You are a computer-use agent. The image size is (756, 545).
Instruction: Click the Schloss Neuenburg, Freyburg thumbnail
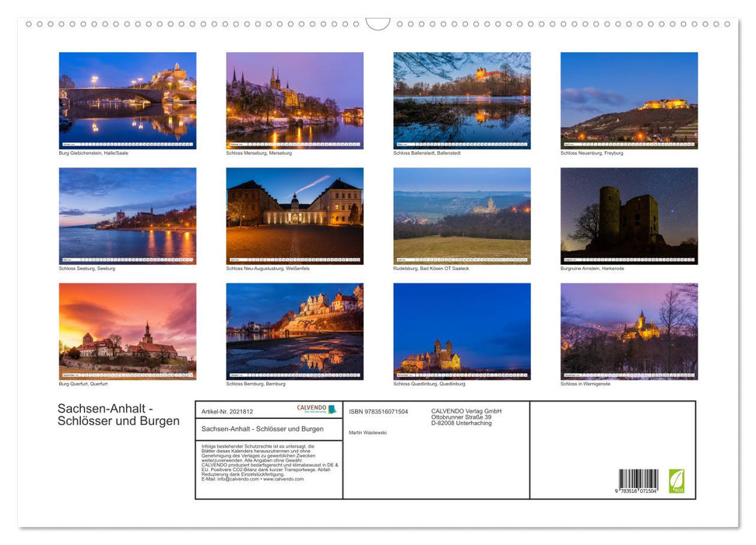point(629,100)
